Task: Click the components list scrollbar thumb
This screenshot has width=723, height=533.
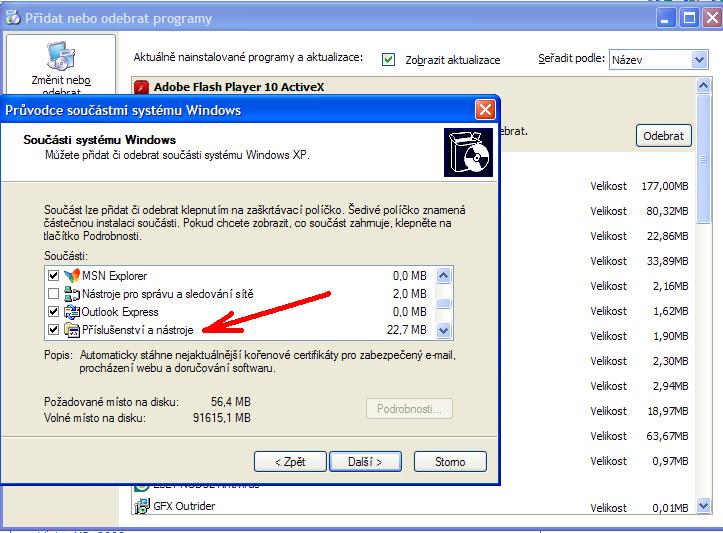Action: point(444,303)
